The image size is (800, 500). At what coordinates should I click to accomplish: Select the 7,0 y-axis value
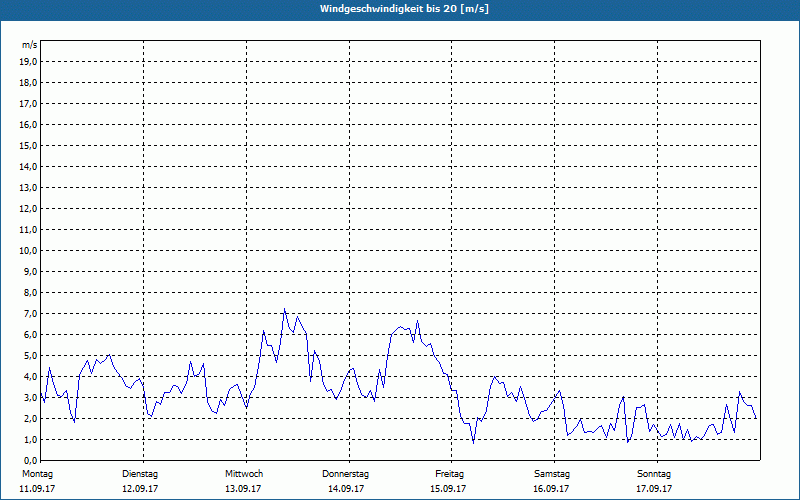click(30, 313)
